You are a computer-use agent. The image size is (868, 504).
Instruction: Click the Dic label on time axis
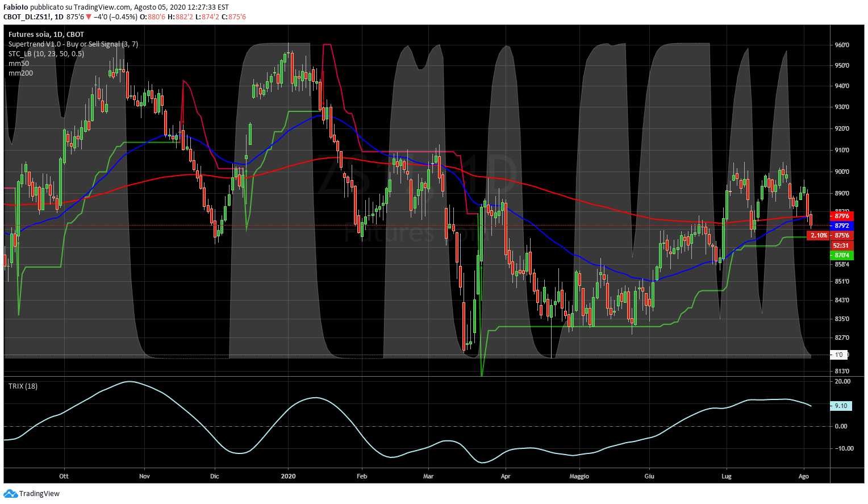click(x=214, y=477)
